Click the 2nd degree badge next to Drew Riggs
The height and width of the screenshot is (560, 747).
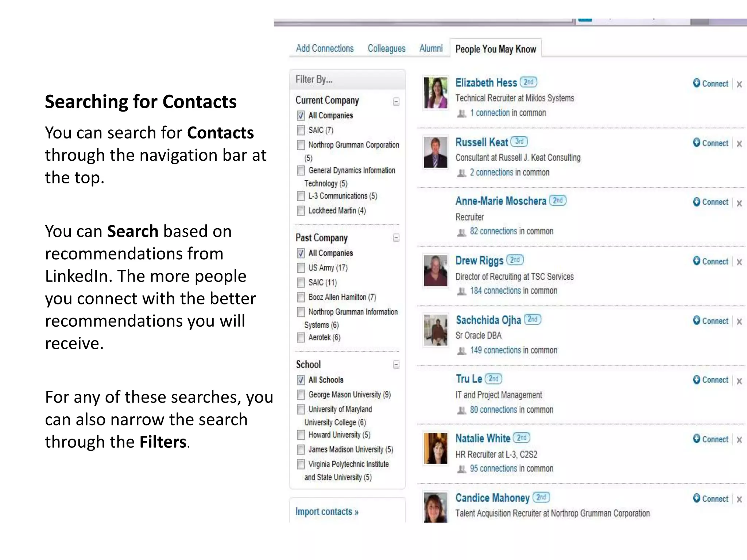coord(515,260)
